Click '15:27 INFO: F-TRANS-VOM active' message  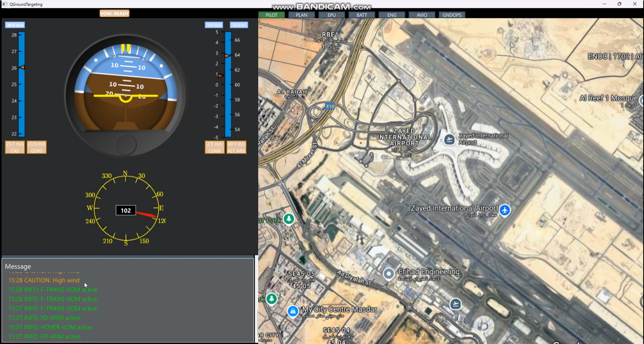click(x=53, y=308)
